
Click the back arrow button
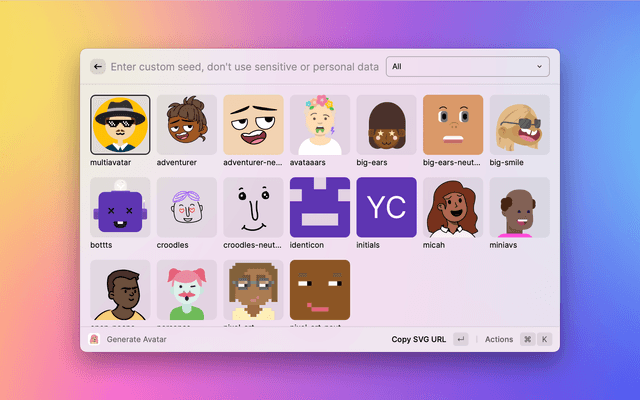point(98,67)
